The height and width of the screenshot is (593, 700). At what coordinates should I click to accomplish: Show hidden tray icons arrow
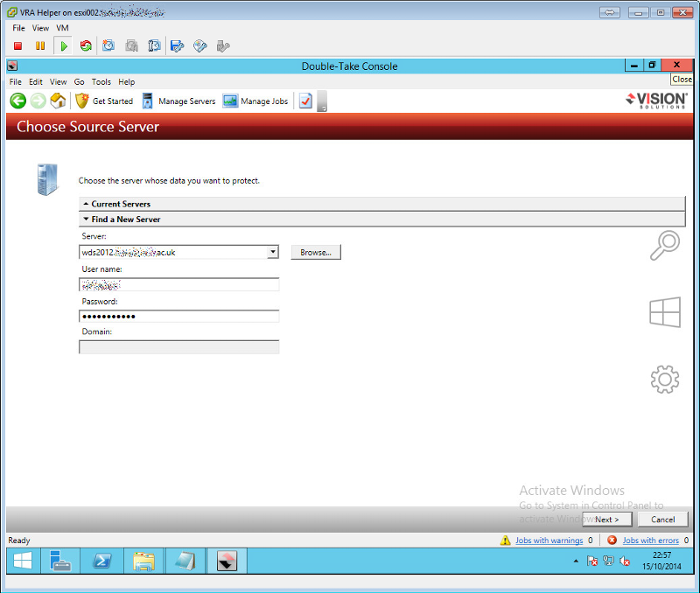pos(576,561)
